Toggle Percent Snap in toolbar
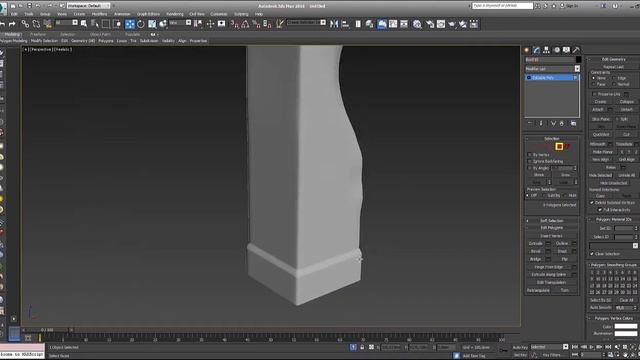640x360 pixels. [x=256, y=24]
